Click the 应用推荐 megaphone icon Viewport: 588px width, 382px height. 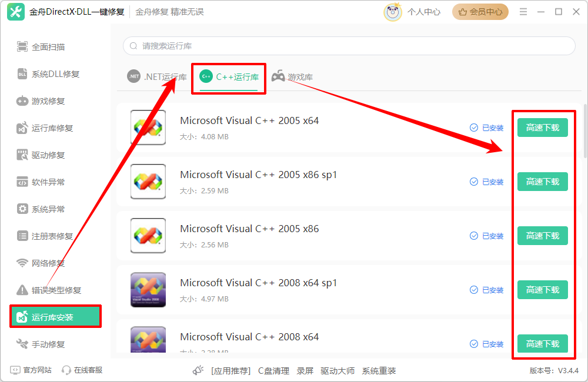coord(198,370)
